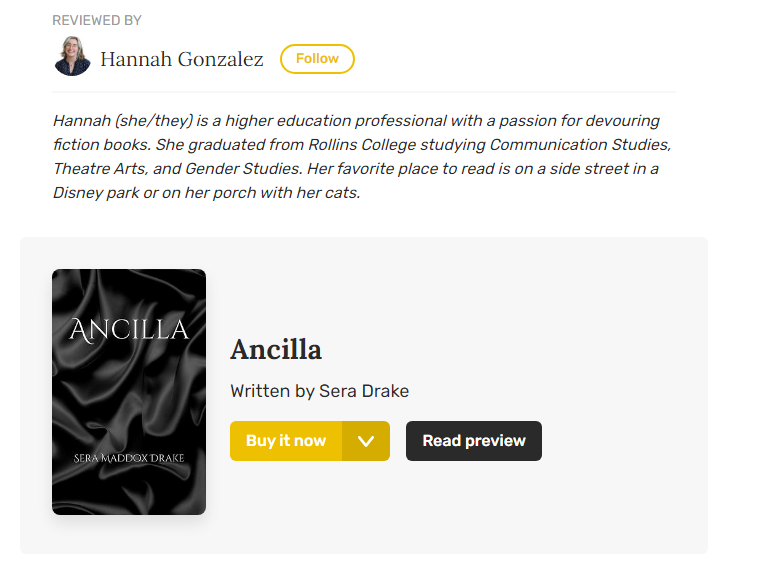Click the Written by Sera Drake line

pyautogui.click(x=320, y=391)
